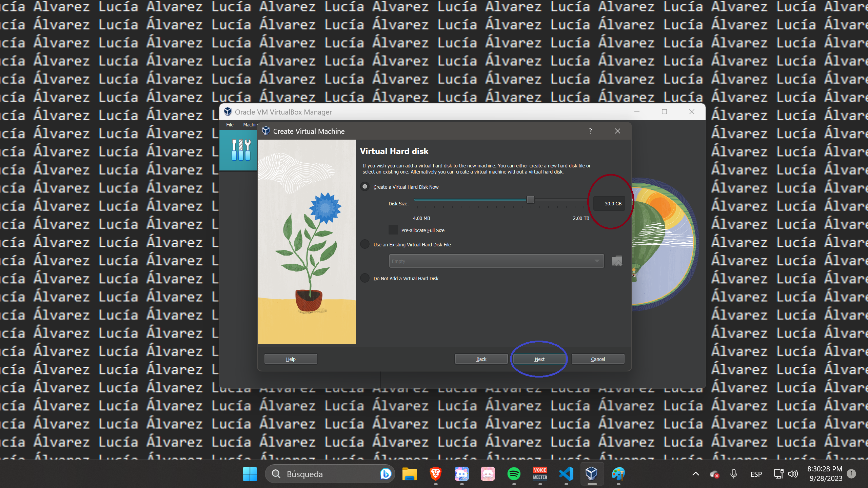
Task: Open the File menu in VirtualBox
Action: click(230, 124)
